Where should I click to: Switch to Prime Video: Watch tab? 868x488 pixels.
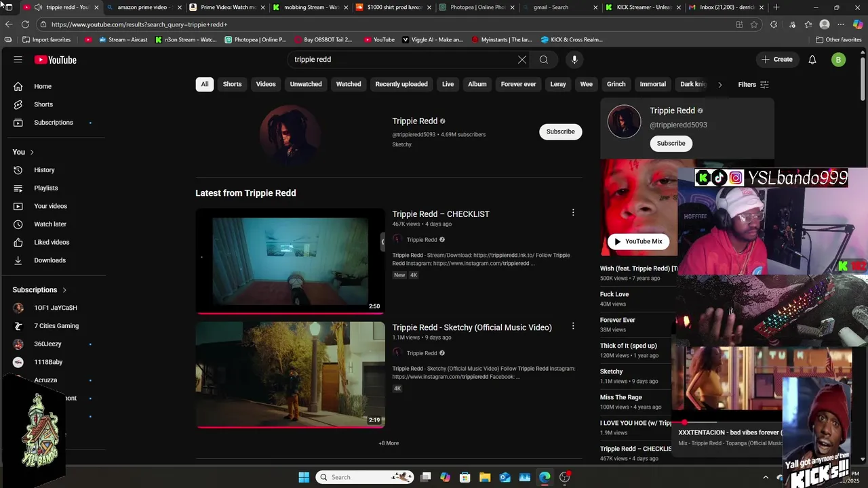click(x=227, y=7)
